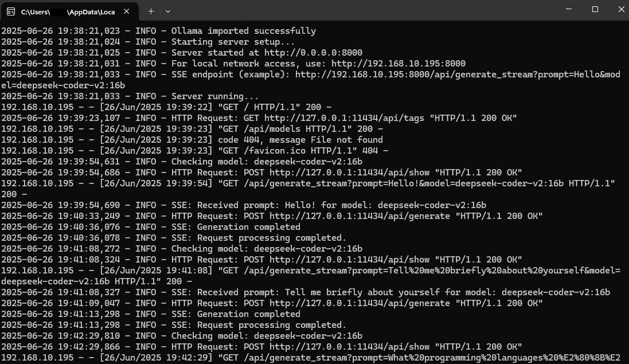Click the Received prompt: Hello! log line
629x364 pixels.
244,205
